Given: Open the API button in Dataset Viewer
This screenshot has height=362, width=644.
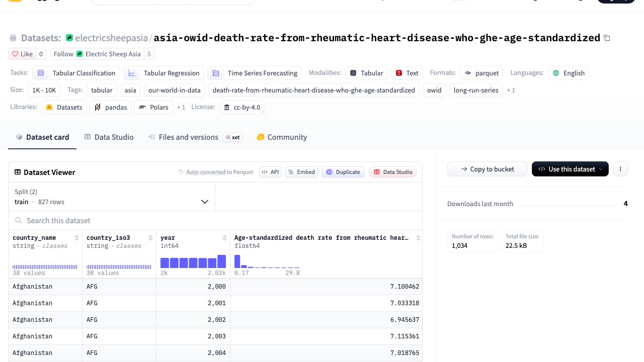Looking at the screenshot, I should [x=270, y=172].
